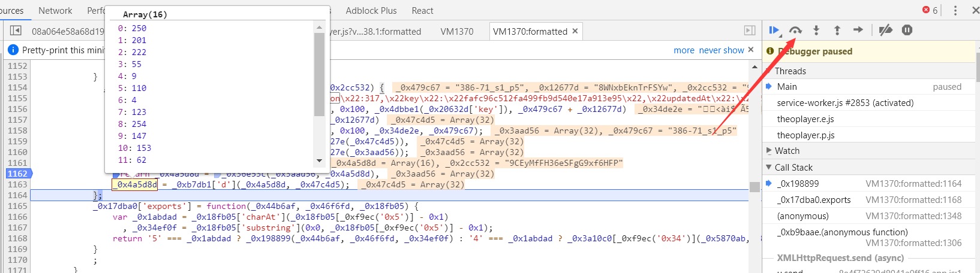Open the VM1370 file tab
Viewport: 980px width, 273px height.
coord(456,31)
